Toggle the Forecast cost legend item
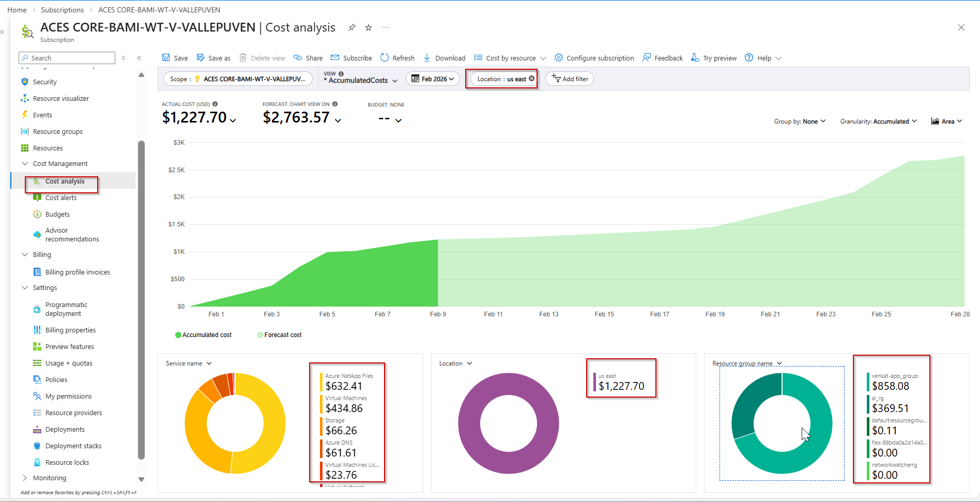This screenshot has height=502, width=980. [x=280, y=335]
